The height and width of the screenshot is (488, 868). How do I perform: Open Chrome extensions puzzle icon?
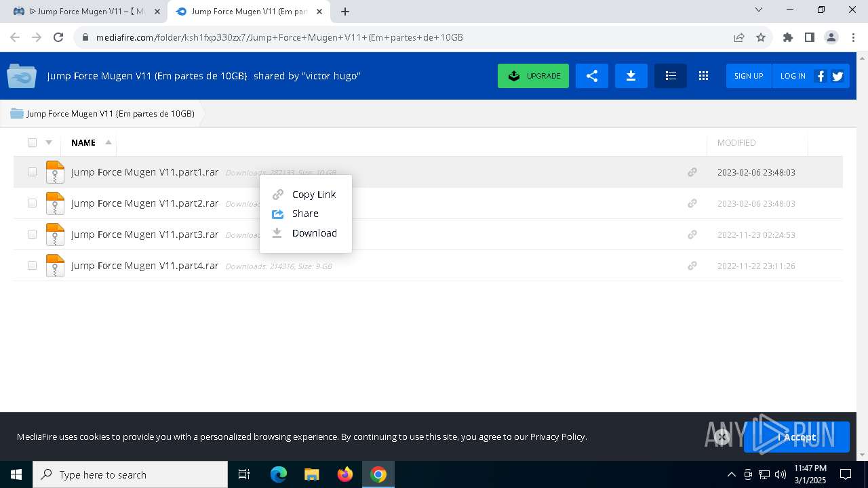coord(788,37)
